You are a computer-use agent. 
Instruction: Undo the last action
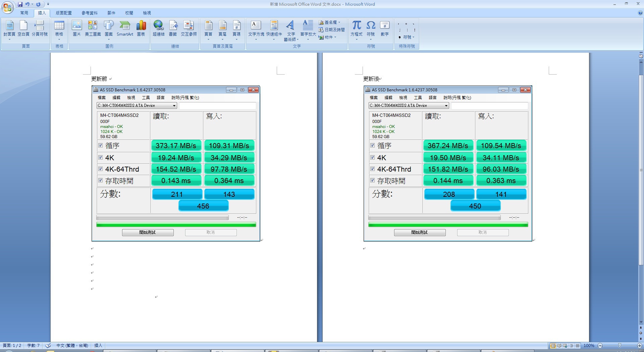pos(28,4)
